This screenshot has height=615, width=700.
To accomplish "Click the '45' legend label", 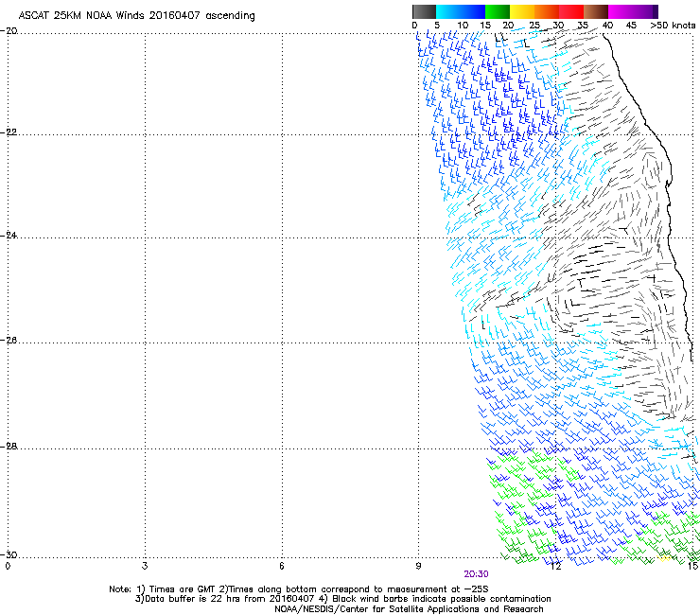I will [631, 26].
